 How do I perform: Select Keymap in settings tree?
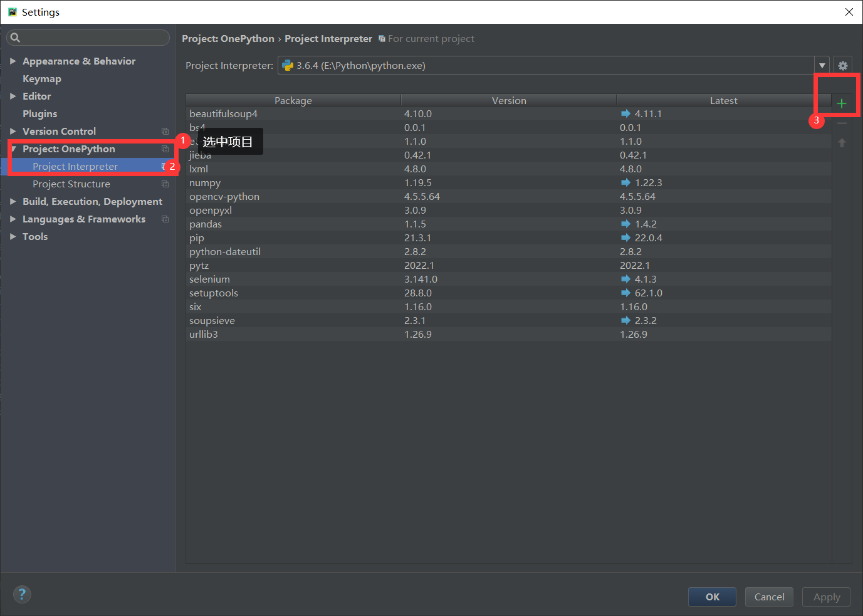42,78
